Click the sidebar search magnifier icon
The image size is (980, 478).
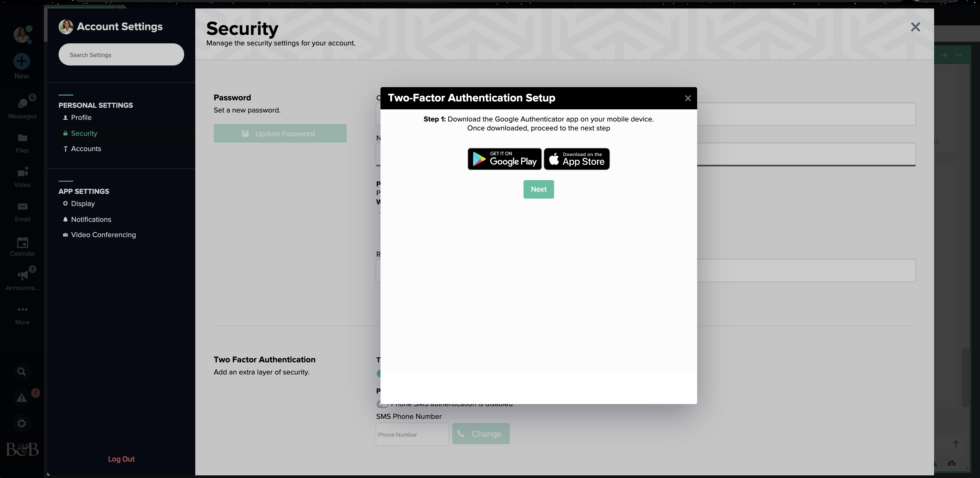22,372
